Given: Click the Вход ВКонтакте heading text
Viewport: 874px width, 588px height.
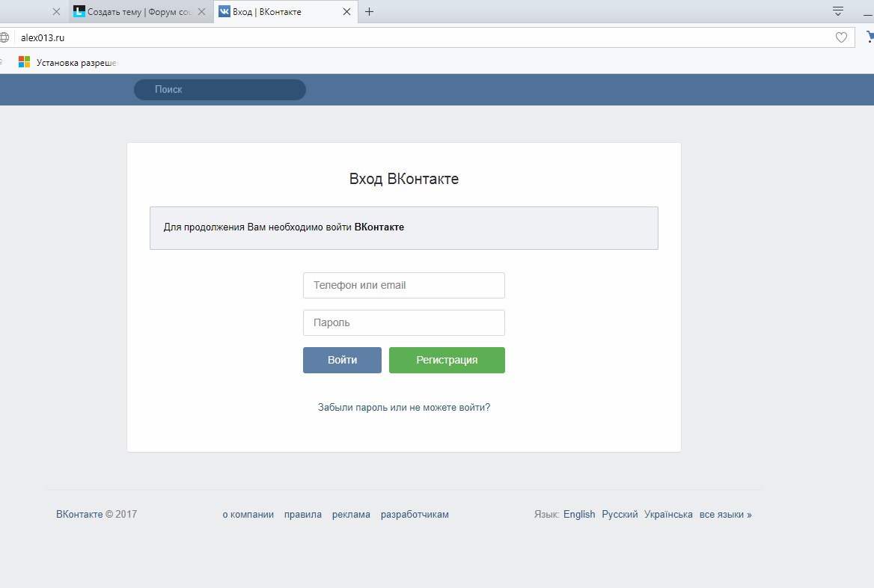Looking at the screenshot, I should pyautogui.click(x=404, y=179).
